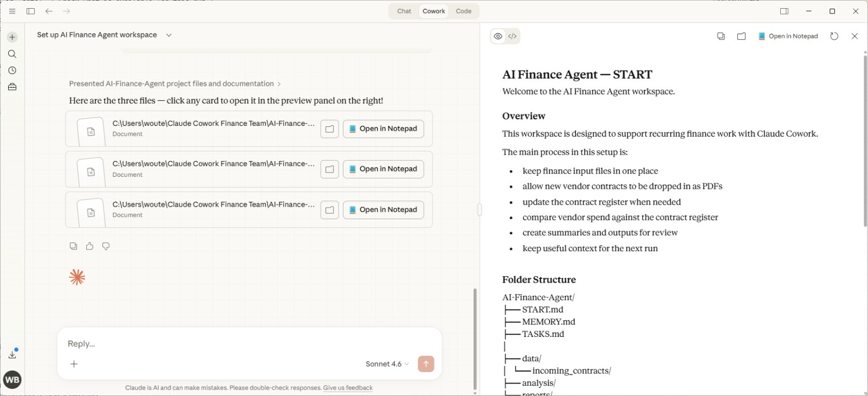Grab the panel divider handle
The width and height of the screenshot is (868, 396).
tap(480, 209)
